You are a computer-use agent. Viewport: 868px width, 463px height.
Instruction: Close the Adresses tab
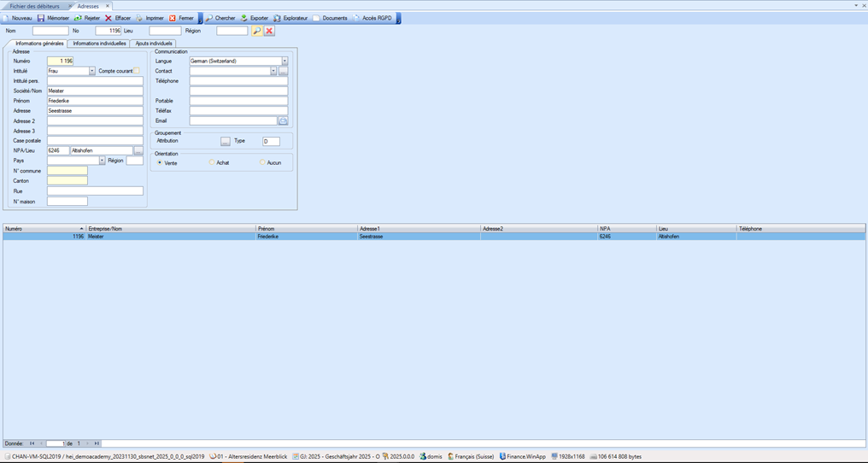point(108,6)
